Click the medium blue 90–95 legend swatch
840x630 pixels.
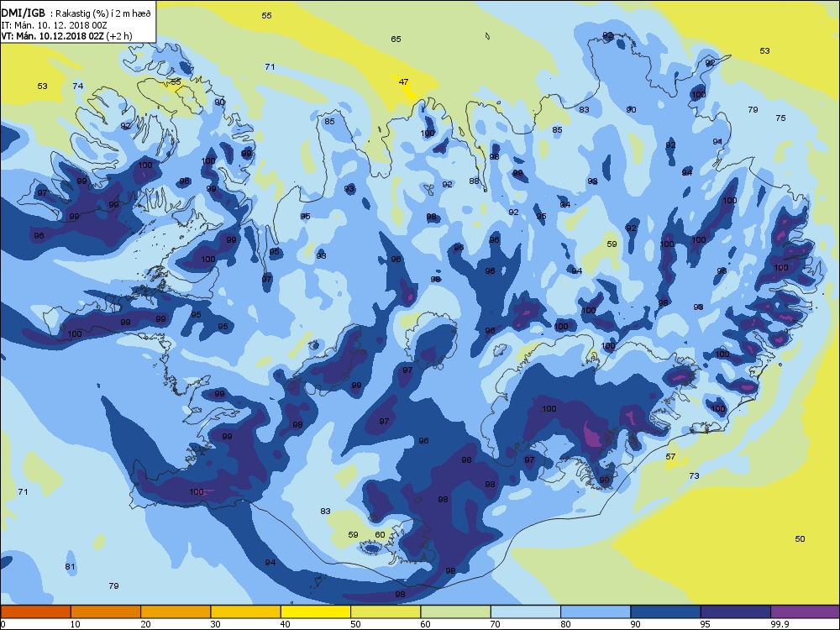pyautogui.click(x=666, y=612)
